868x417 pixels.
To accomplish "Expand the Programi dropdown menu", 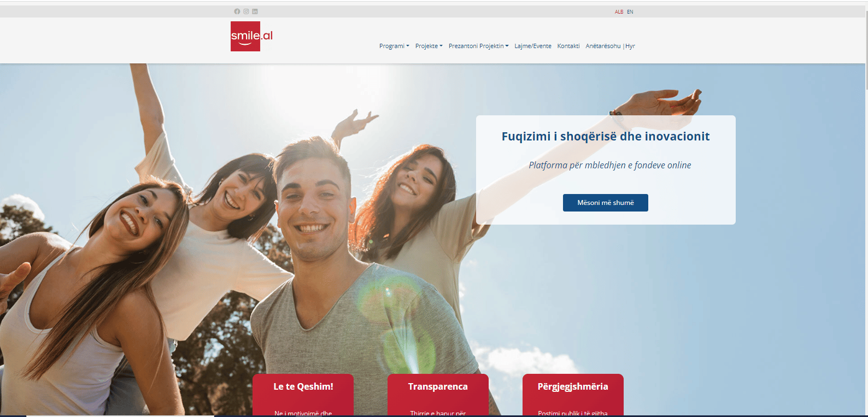I will click(394, 46).
